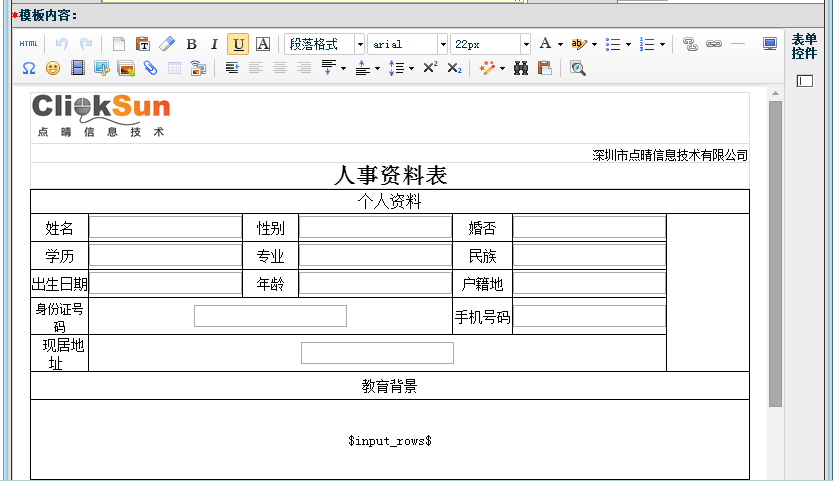
Task: Click the text input control under 表单控件
Action: pyautogui.click(x=805, y=81)
